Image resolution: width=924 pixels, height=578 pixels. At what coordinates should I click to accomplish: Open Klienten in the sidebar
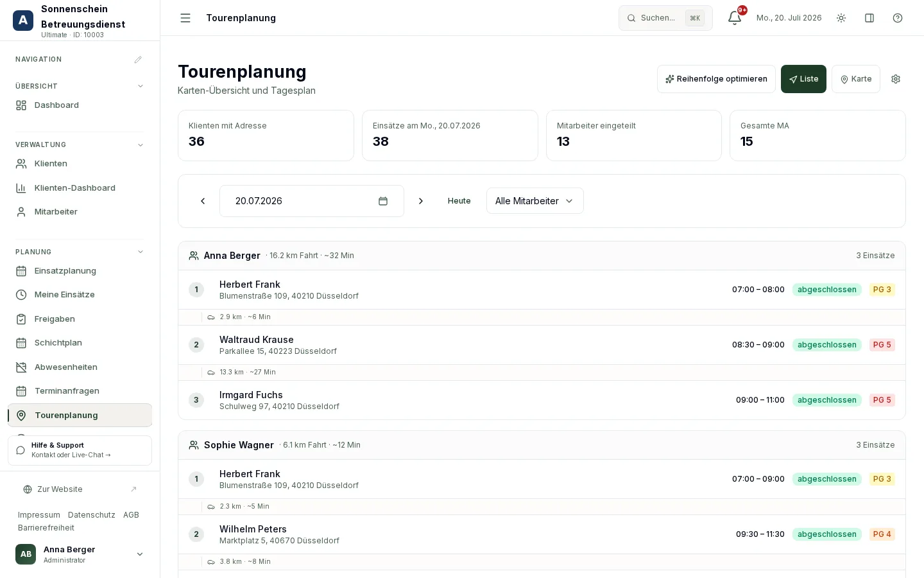click(80, 164)
